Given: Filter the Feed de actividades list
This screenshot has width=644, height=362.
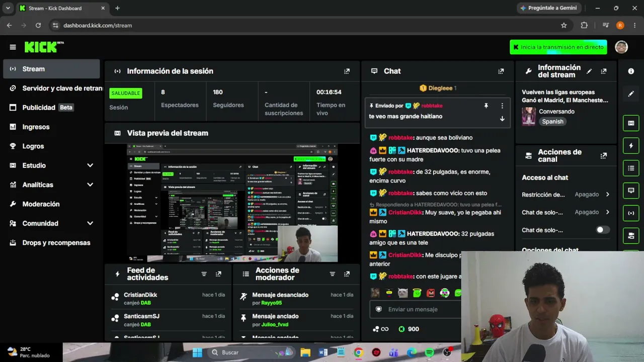Looking at the screenshot, I should click(204, 274).
